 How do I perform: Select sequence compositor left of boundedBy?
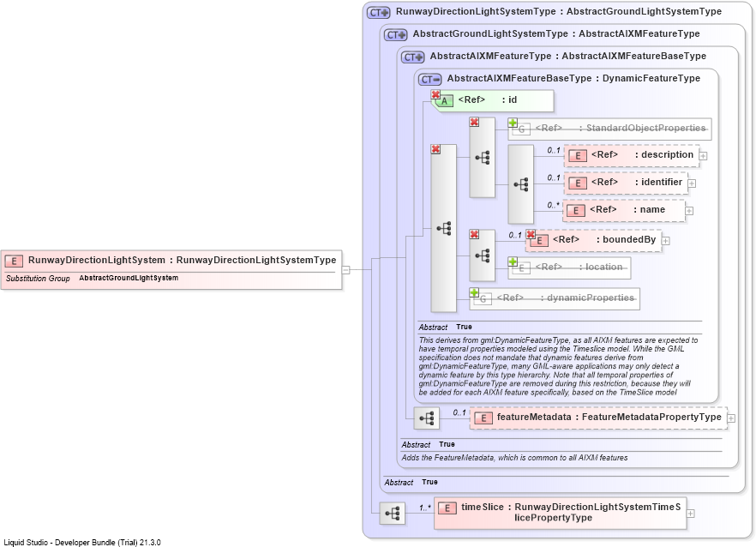coord(482,255)
